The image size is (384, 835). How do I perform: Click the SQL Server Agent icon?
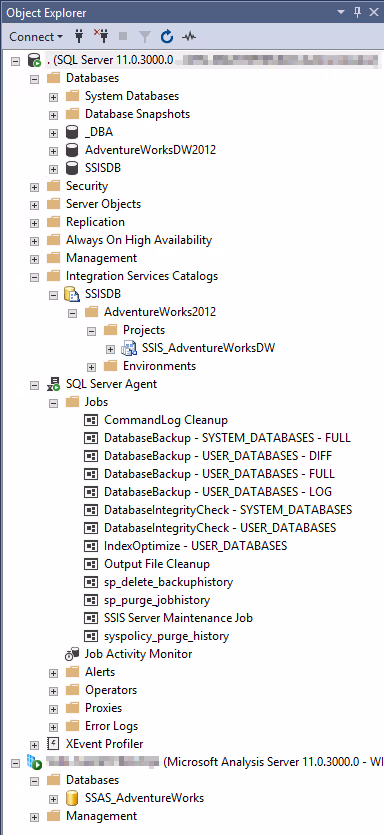point(53,384)
